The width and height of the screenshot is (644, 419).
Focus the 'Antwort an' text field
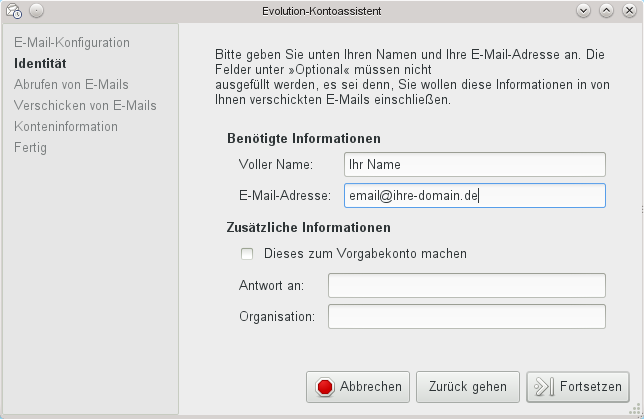pyautogui.click(x=467, y=285)
